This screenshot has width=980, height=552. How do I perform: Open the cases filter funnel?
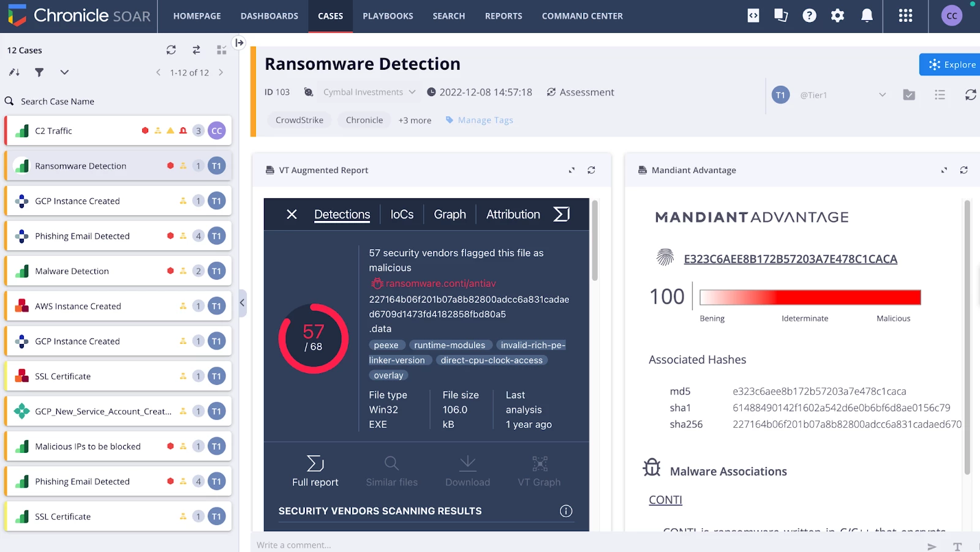coord(39,72)
